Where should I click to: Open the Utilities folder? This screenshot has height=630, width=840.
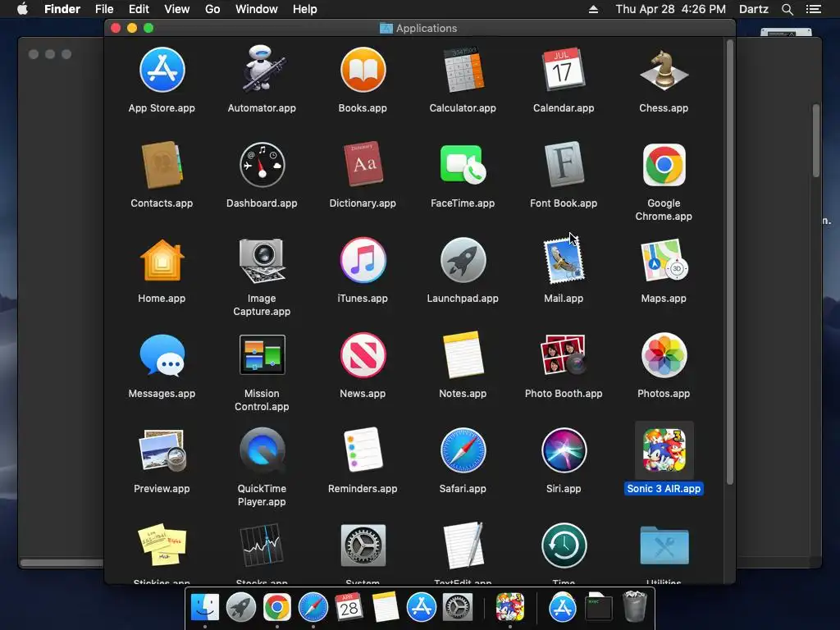click(x=664, y=546)
